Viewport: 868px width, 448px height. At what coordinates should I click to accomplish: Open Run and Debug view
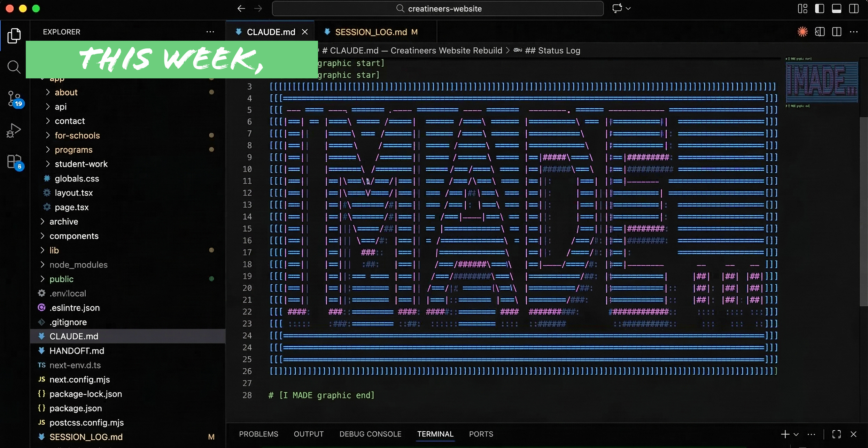[14, 131]
